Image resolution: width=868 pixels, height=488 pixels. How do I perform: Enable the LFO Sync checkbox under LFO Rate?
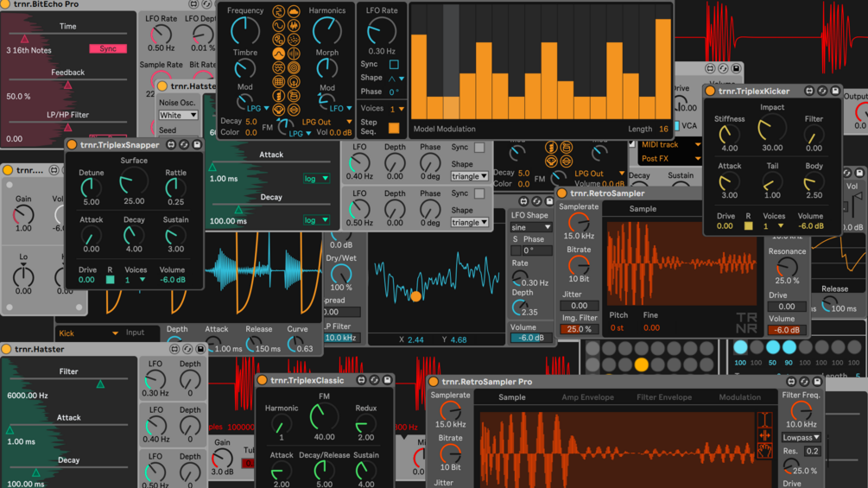(x=394, y=64)
